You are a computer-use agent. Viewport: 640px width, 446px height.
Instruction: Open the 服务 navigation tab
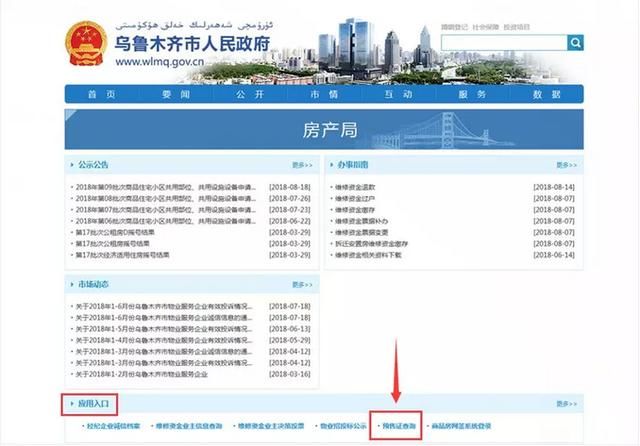(x=472, y=95)
